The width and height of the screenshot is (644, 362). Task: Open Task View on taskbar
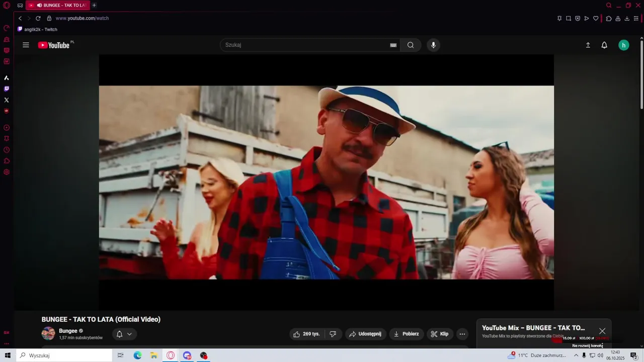(121, 355)
